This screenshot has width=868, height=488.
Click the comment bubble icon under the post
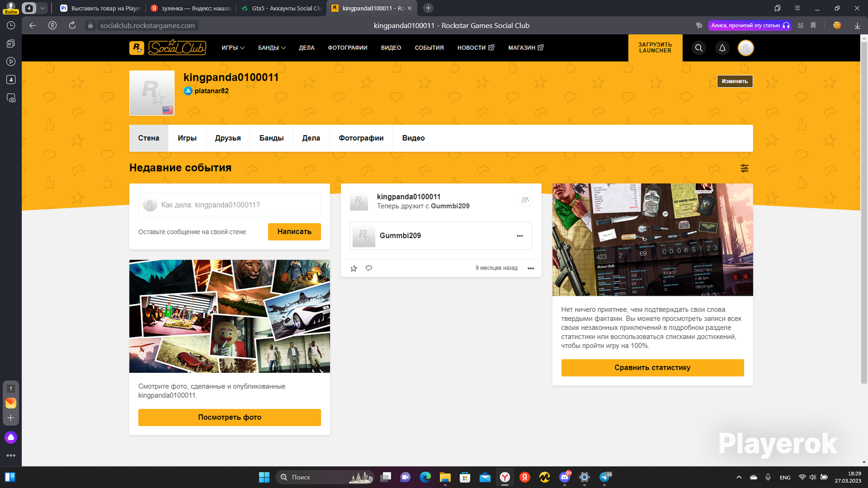369,268
